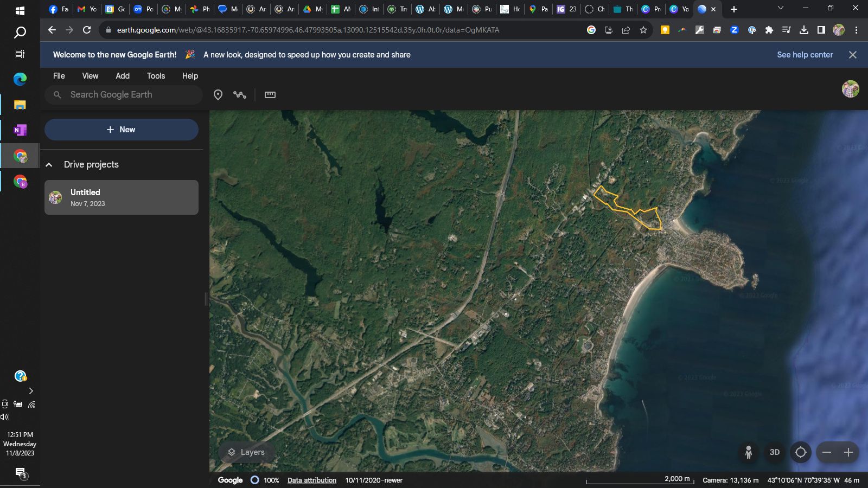Click the latitude longitude coordinates readout
This screenshot has width=868, height=488.
point(803,480)
